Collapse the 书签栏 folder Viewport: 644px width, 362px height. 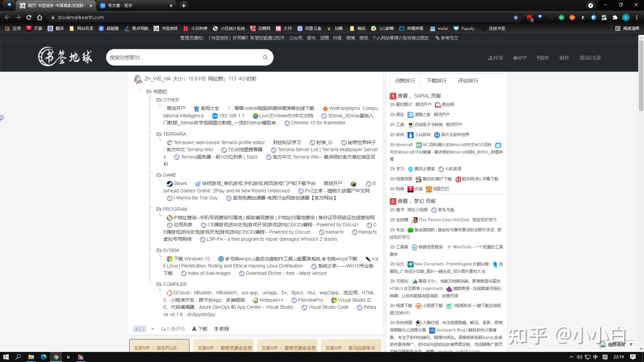coord(149,92)
